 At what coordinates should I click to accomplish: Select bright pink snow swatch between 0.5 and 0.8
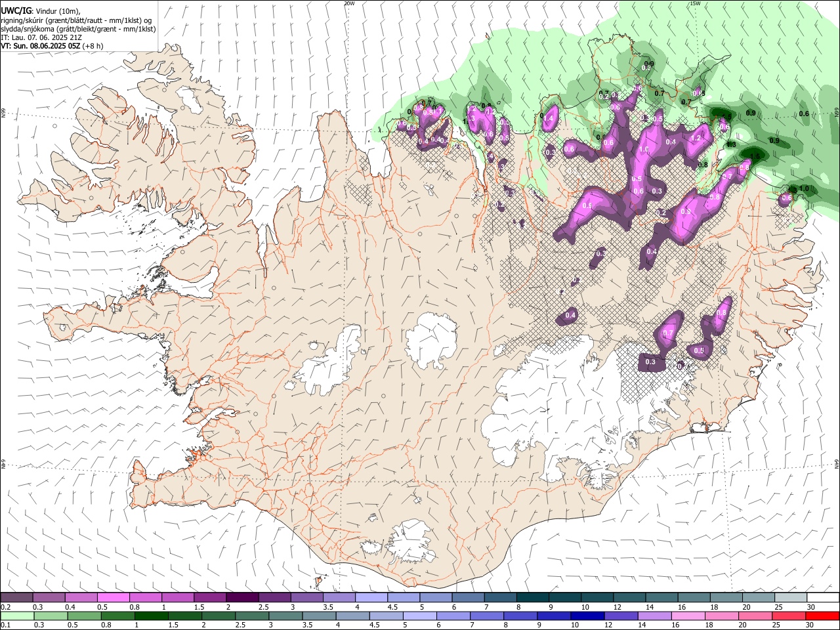(x=113, y=598)
